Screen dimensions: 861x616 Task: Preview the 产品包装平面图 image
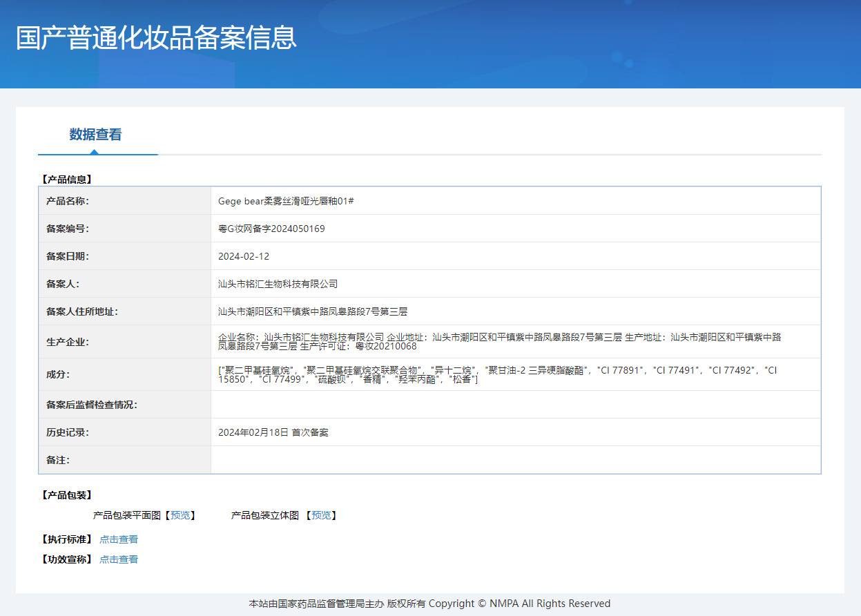[180, 515]
